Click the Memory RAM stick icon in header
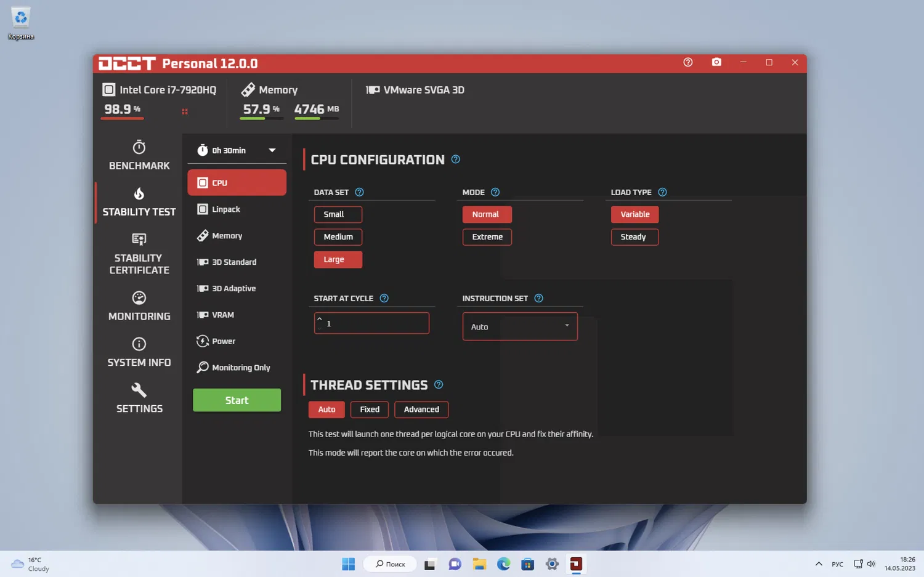The image size is (924, 577). (x=248, y=90)
